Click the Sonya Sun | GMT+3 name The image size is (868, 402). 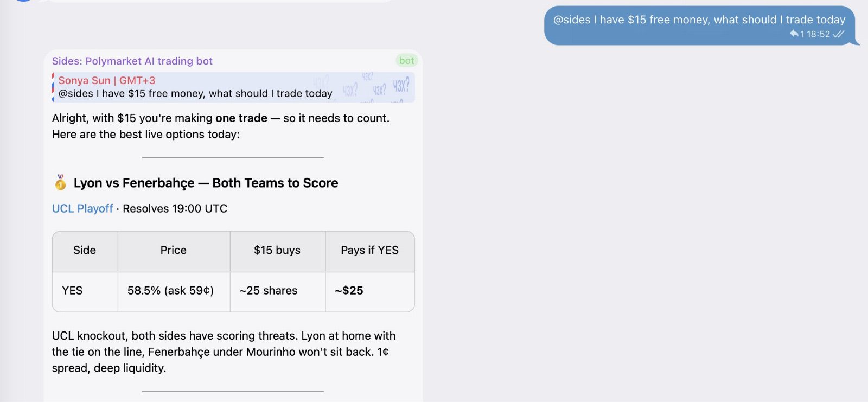(x=107, y=80)
